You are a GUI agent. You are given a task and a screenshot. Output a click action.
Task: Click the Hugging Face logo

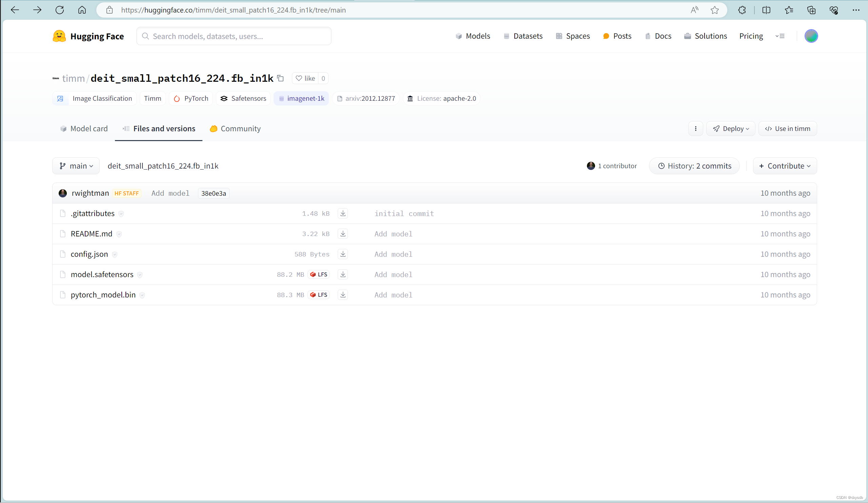click(88, 36)
